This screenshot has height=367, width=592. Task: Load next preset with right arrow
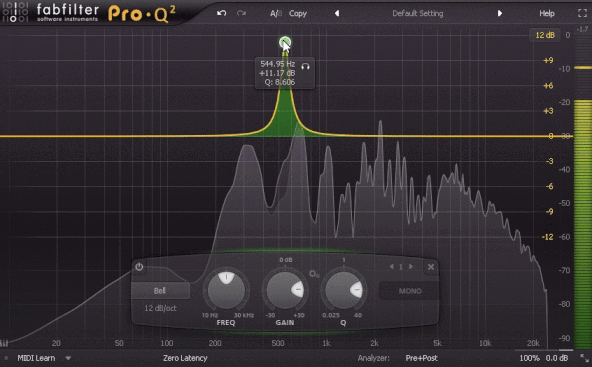tap(500, 13)
